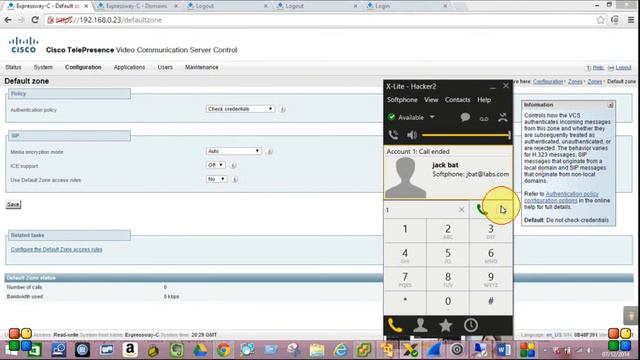Image resolution: width=640 pixels, height=360 pixels.
Task: Open Internet Explorer from the taskbar
Action: click(341, 350)
